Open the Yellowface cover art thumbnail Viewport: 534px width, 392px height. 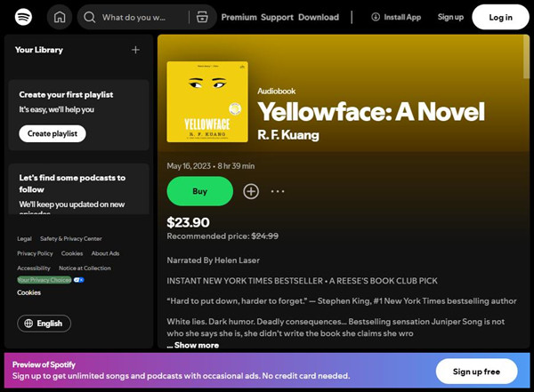(207, 101)
